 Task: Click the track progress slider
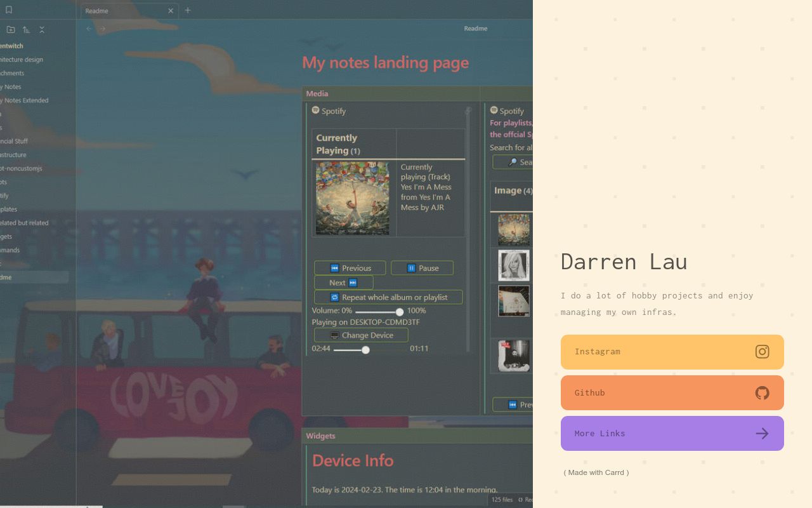click(x=370, y=349)
